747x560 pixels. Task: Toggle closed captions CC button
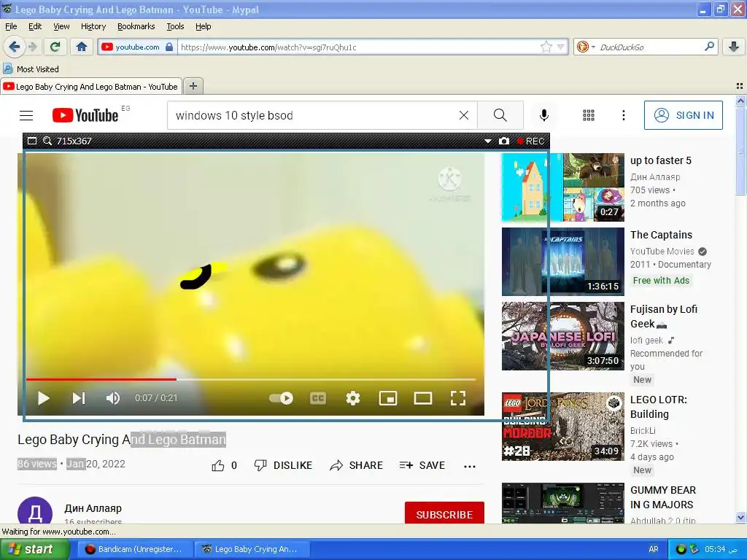coord(318,398)
